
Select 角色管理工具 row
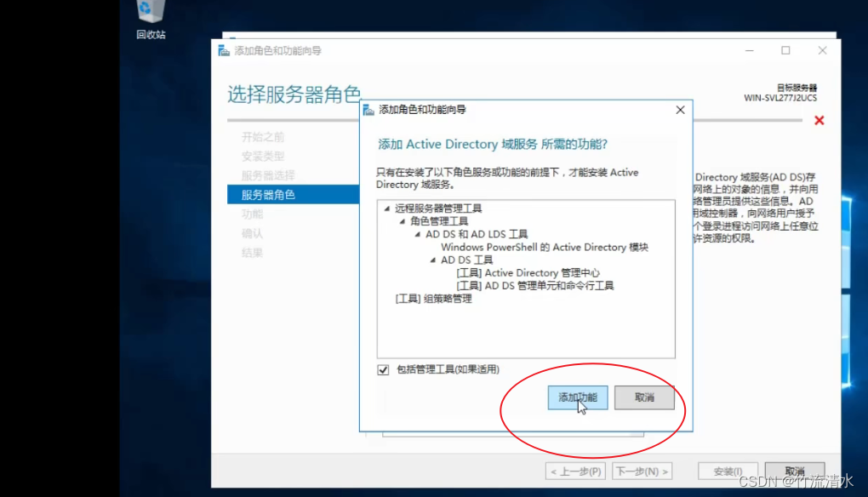439,221
